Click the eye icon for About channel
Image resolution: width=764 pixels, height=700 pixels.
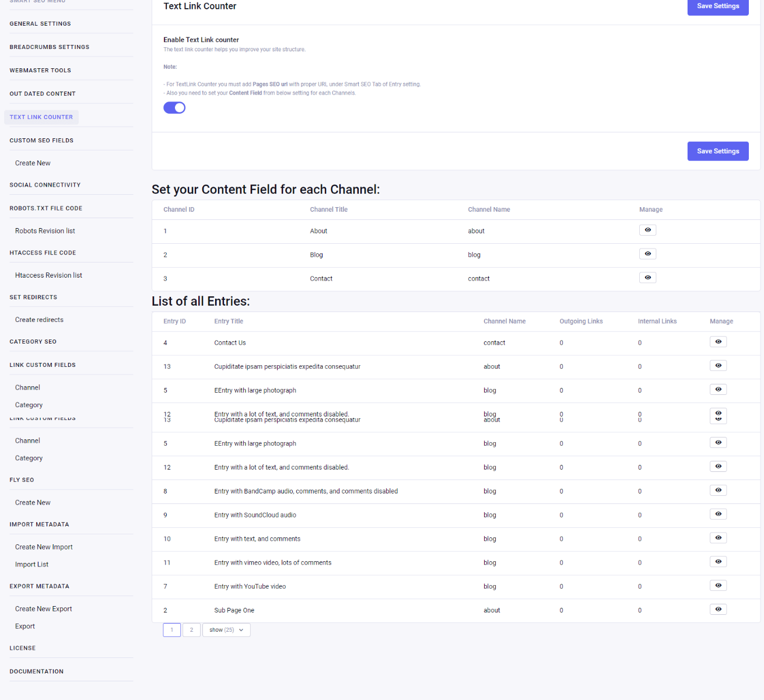pyautogui.click(x=647, y=230)
